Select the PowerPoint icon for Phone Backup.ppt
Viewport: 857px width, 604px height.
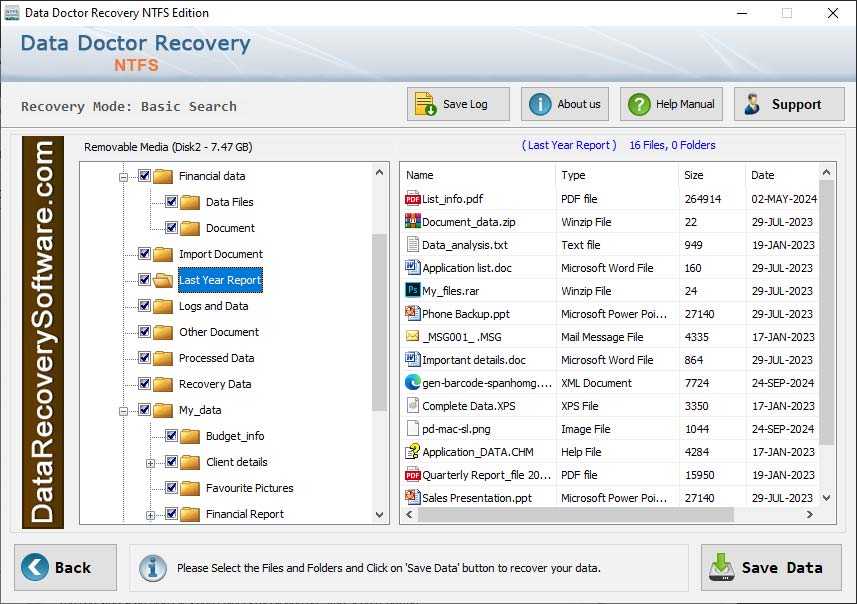click(x=412, y=313)
